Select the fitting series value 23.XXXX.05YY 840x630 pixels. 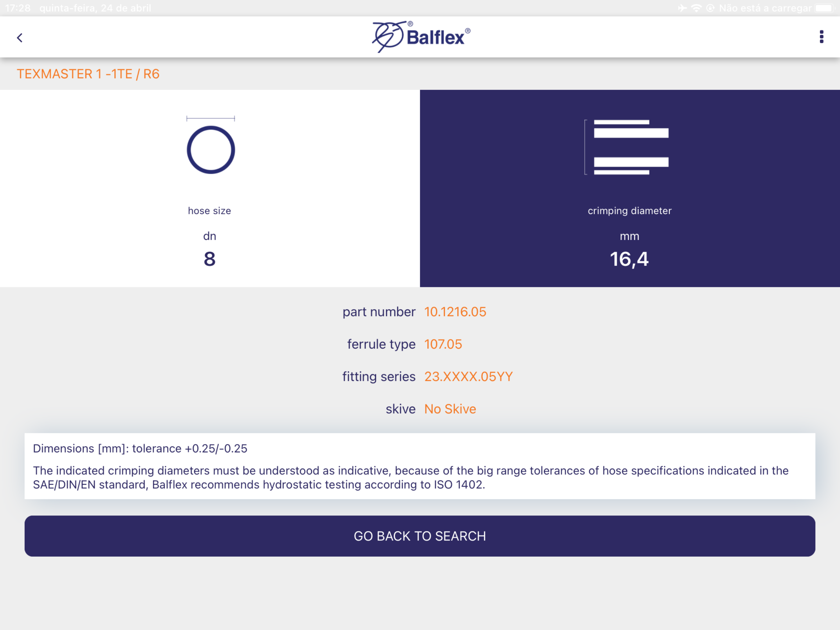(468, 376)
